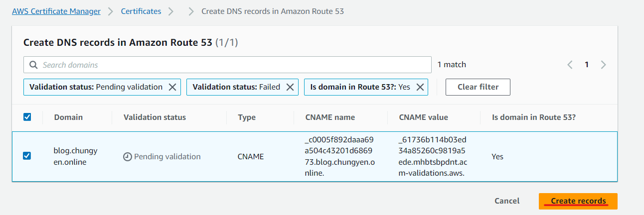Go to the next page arrow
The image size is (644, 215).
(604, 65)
